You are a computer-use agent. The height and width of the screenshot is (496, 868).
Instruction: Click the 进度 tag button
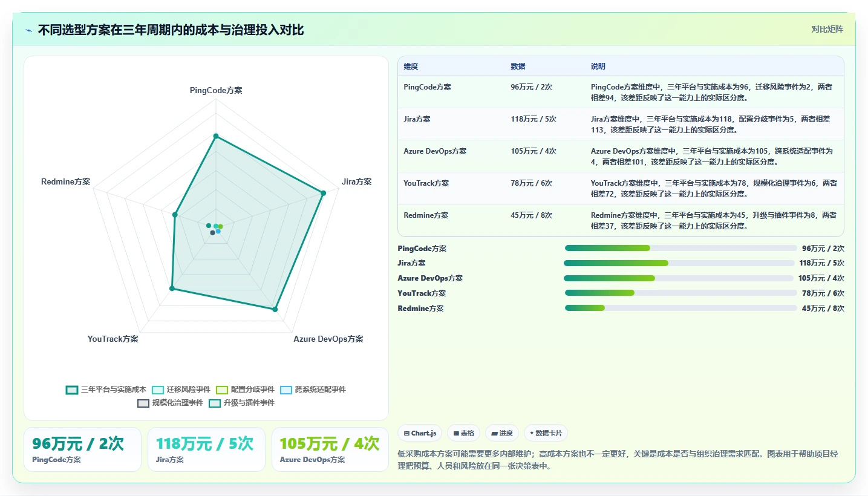click(502, 433)
